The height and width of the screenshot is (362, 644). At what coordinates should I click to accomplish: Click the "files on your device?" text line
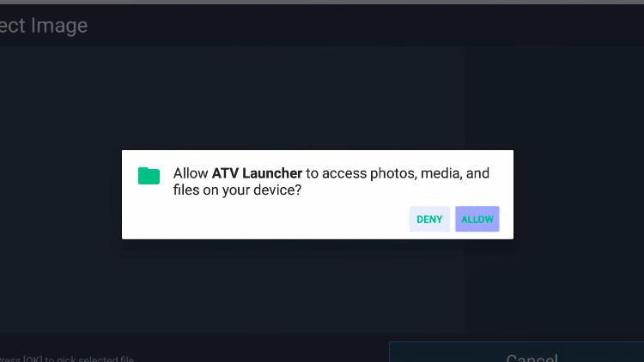(x=237, y=190)
